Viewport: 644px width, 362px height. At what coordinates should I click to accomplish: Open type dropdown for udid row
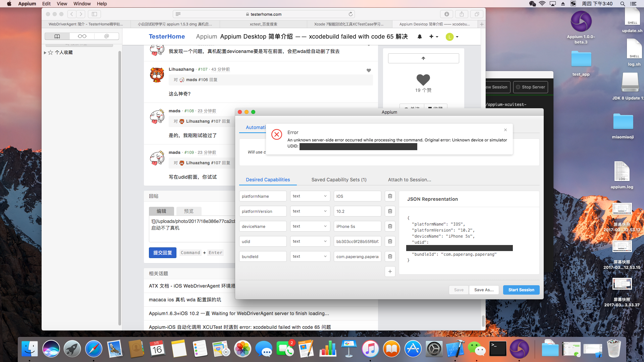[310, 241]
